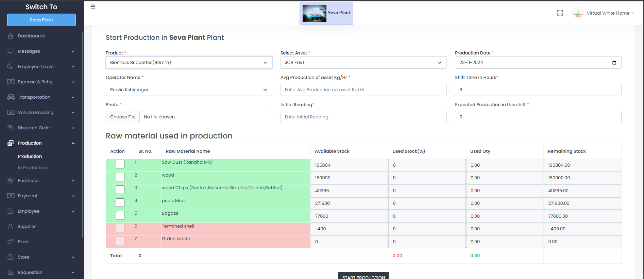644x279 pixels.
Task: Click the Dashboards home icon
Action: click(11, 36)
